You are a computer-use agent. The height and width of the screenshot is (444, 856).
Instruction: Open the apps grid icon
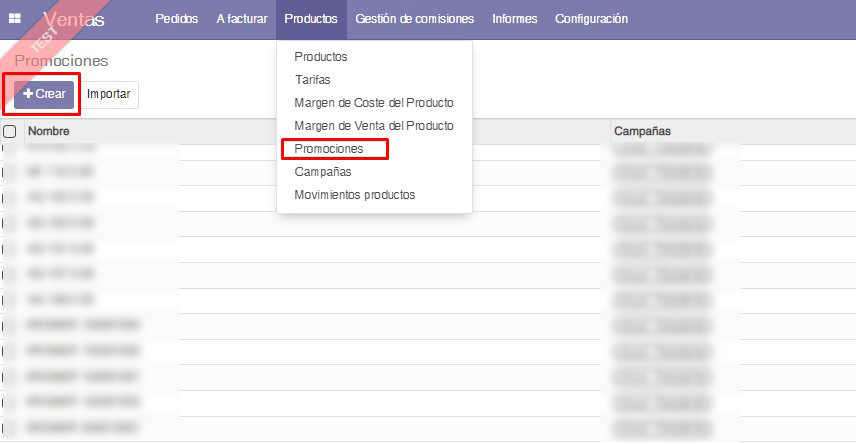15,19
